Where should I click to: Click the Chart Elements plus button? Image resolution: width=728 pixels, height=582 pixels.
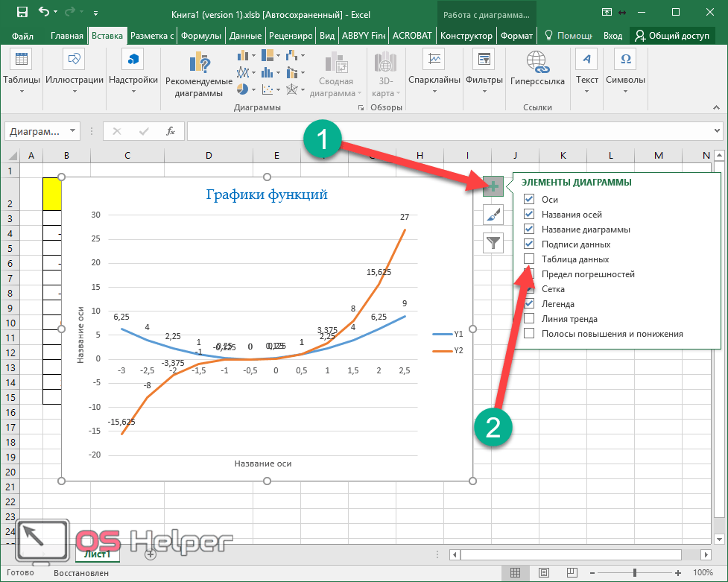coord(493,188)
